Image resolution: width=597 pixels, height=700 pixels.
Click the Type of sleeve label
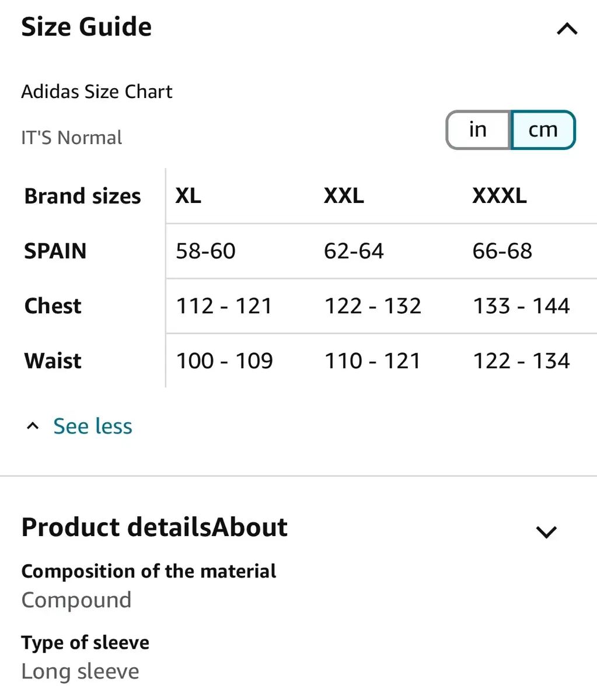85,642
